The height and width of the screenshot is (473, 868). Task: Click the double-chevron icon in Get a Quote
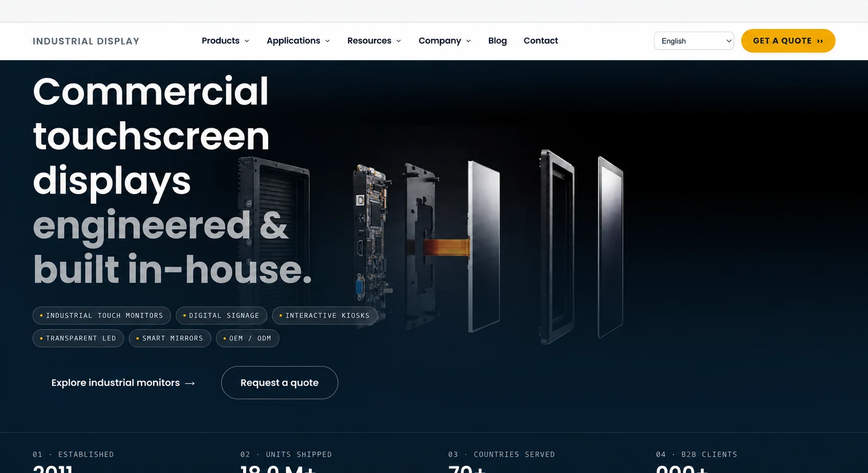[x=819, y=41]
